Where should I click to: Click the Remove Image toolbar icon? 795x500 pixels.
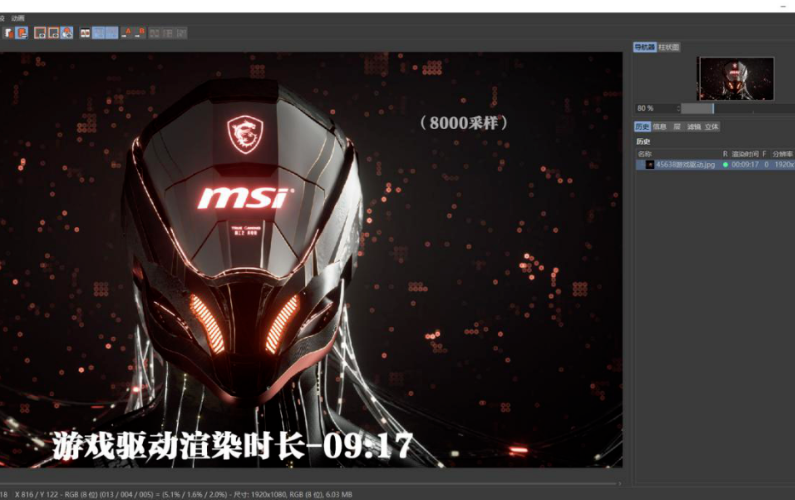pos(53,33)
